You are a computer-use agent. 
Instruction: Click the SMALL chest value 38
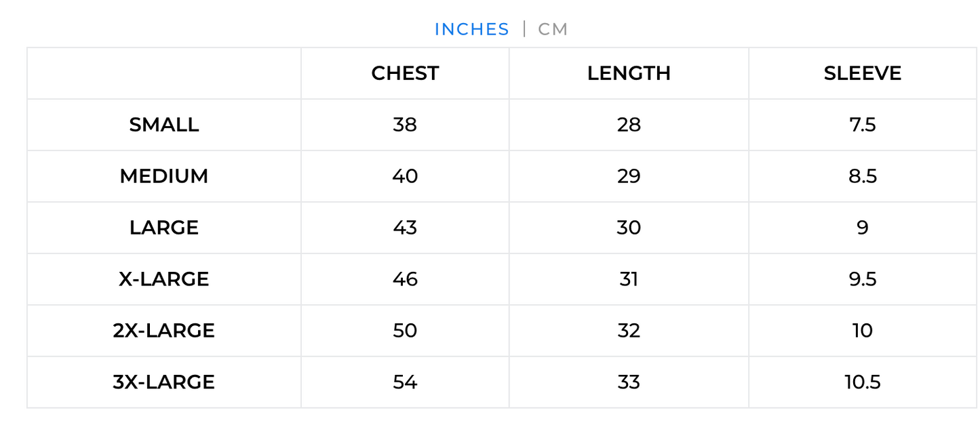[x=405, y=125]
